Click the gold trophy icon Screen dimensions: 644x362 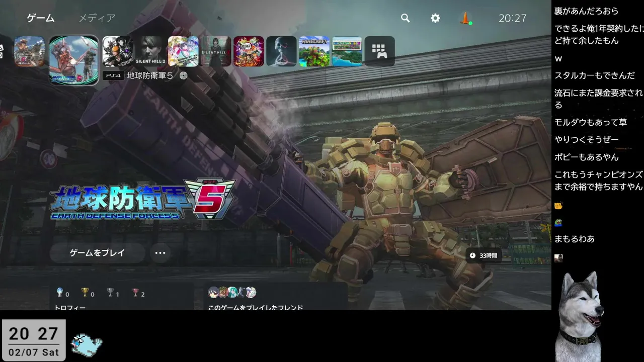(85, 293)
